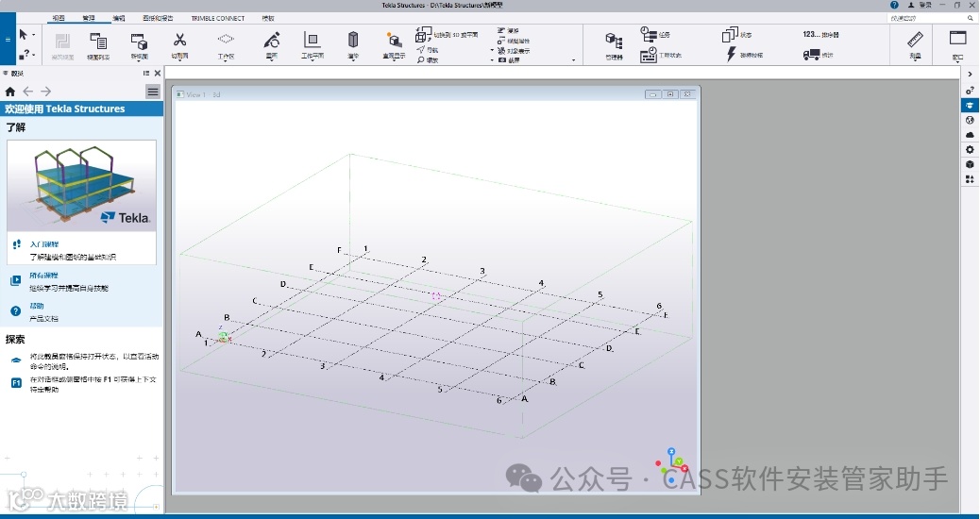Open the selection tool dropdown arrow
980x519 pixels.
click(33, 35)
